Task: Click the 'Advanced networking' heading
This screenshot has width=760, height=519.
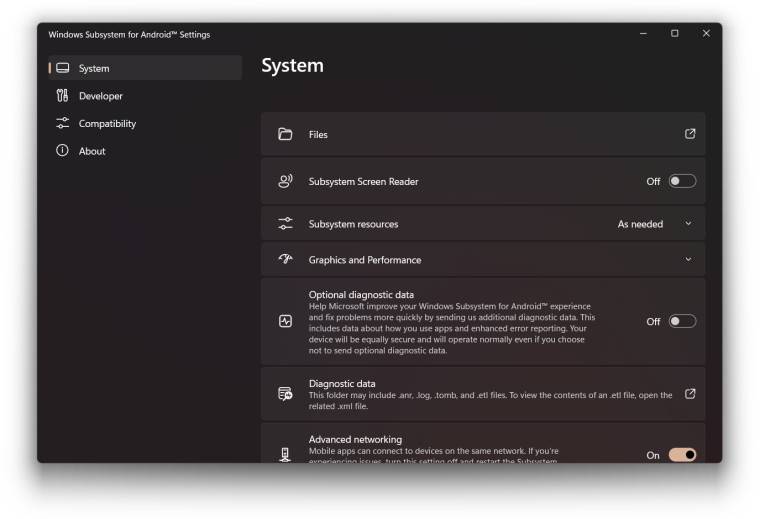Action: click(355, 440)
